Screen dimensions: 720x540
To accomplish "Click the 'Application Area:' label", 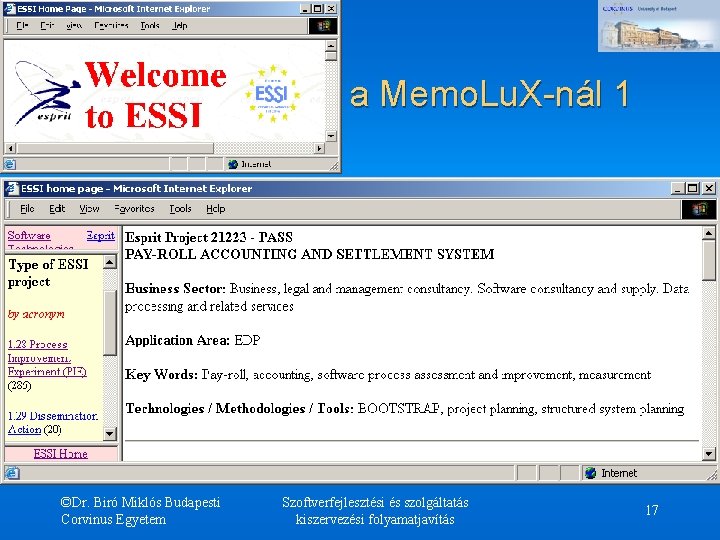I will [x=177, y=340].
